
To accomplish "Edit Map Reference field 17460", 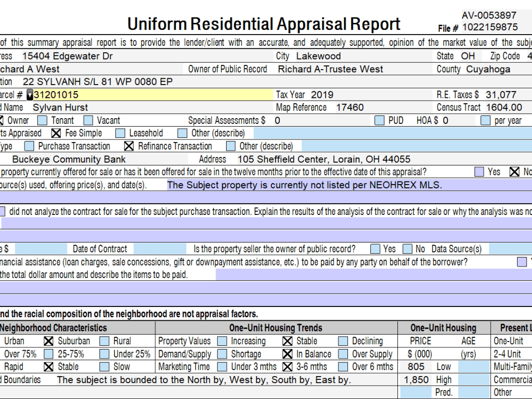I will click(x=384, y=107).
